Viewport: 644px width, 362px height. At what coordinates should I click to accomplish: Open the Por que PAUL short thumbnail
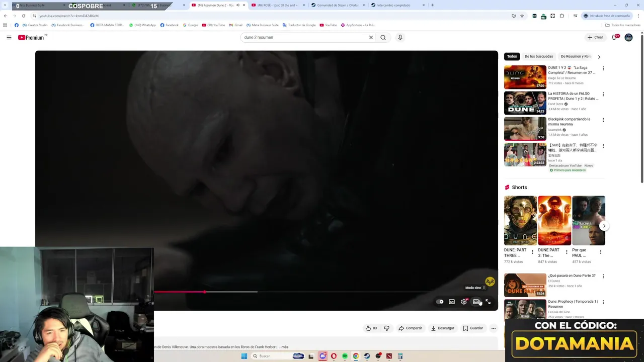click(589, 221)
